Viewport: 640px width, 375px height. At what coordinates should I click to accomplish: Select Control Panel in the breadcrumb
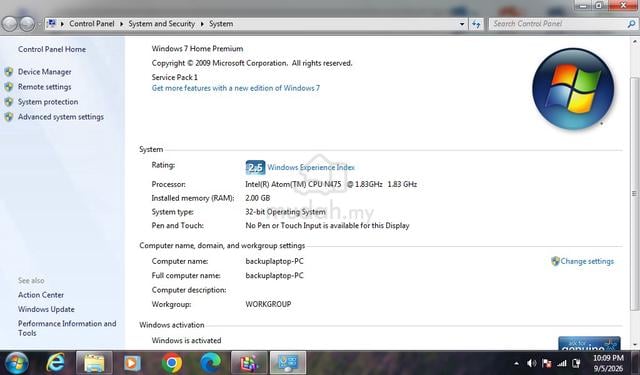[x=92, y=24]
